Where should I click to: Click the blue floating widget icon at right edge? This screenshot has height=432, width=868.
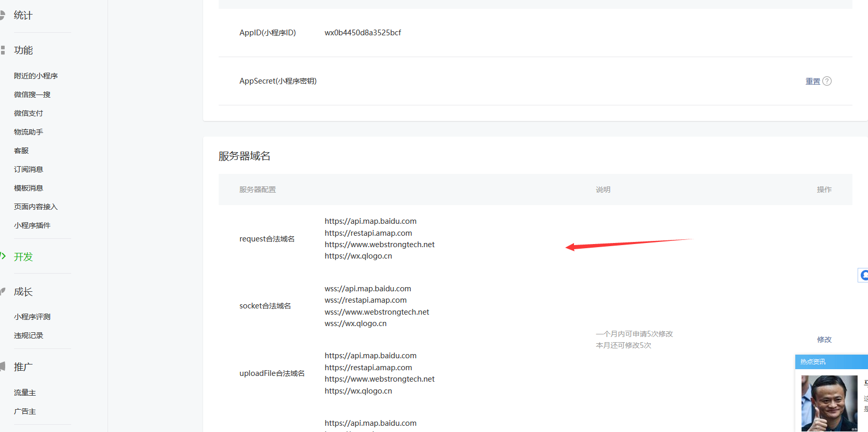(x=863, y=275)
